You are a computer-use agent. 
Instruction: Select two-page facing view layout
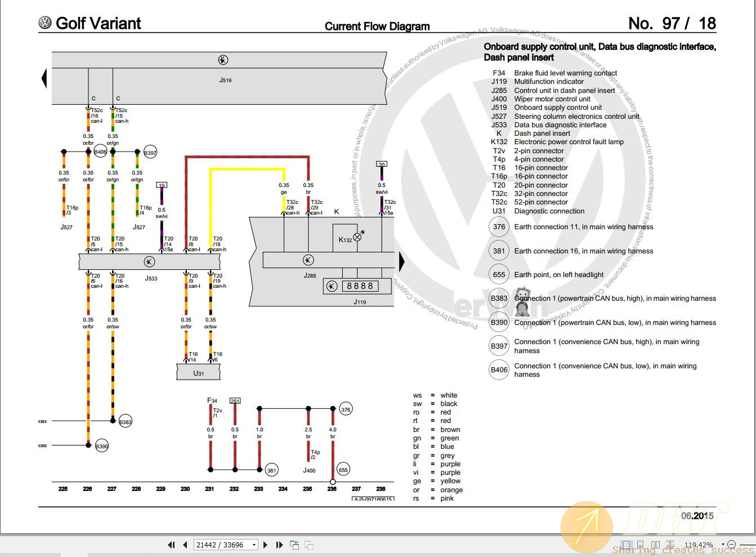[x=655, y=545]
